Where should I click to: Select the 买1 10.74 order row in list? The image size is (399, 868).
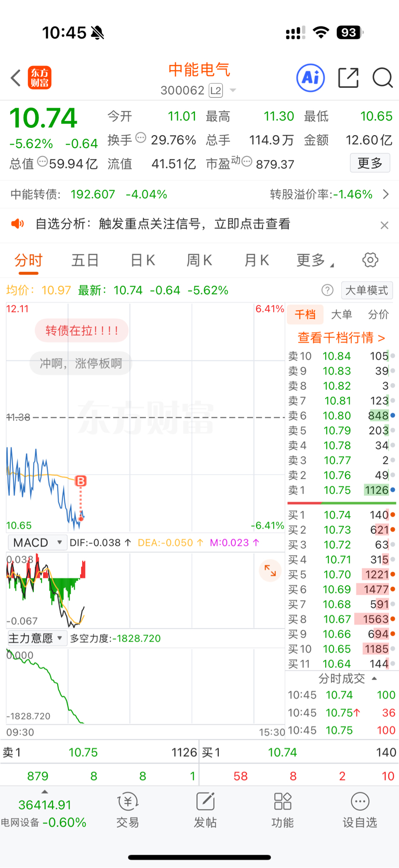point(341,515)
